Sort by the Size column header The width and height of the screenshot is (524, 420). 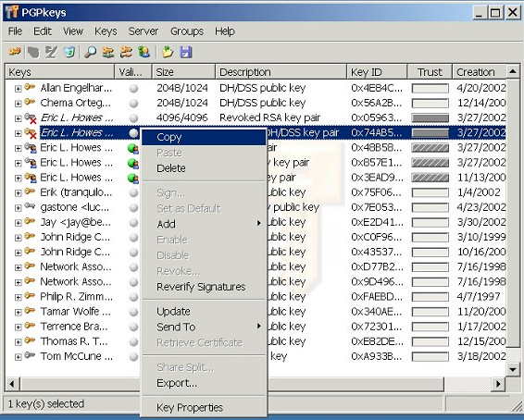coord(184,72)
